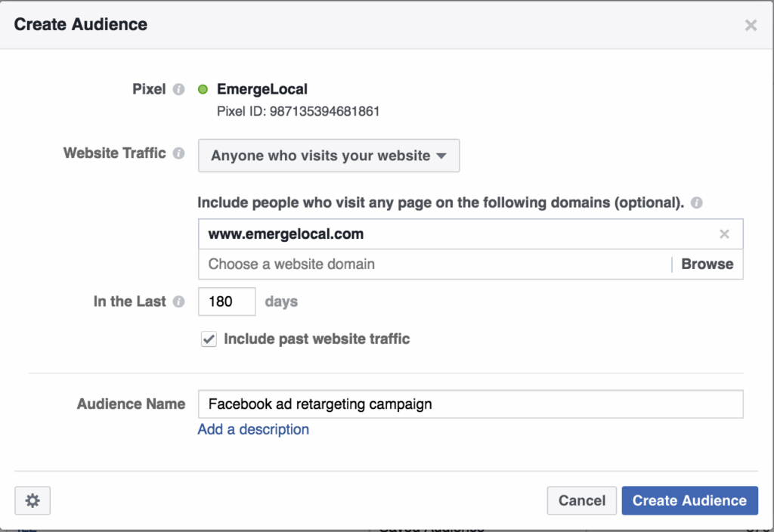This screenshot has height=532, width=774.
Task: Click the info icon next to Pixel
Action: 178,89
